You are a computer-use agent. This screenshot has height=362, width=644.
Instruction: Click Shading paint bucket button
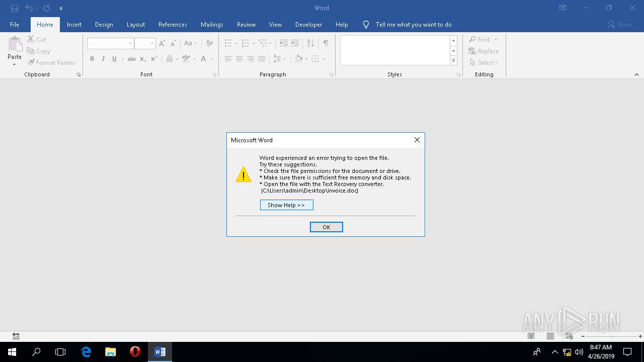coord(298,59)
